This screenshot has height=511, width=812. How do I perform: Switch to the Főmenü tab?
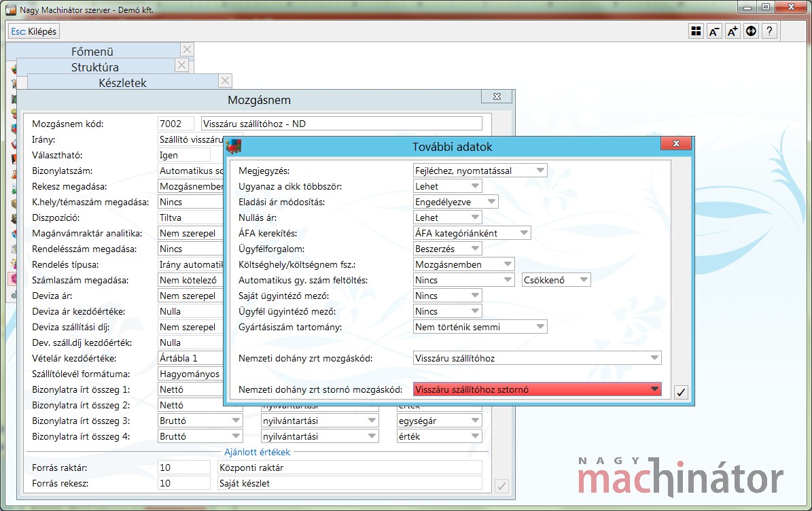click(x=92, y=51)
